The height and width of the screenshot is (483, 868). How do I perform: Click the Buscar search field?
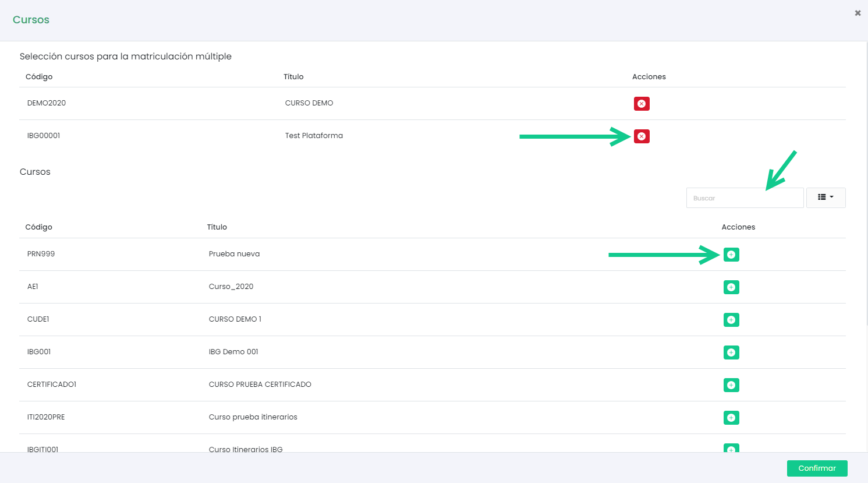tap(744, 198)
